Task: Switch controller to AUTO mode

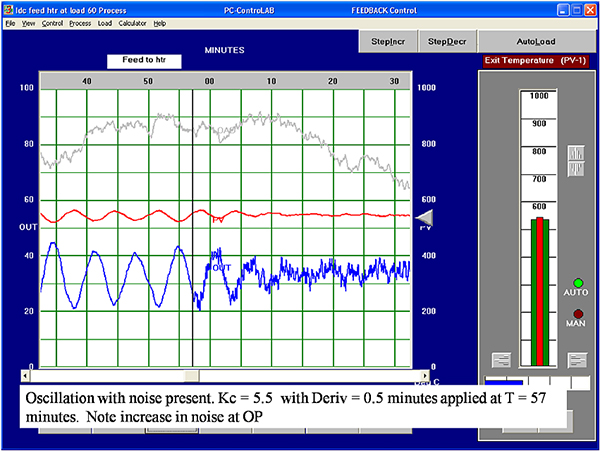Action: [x=578, y=283]
